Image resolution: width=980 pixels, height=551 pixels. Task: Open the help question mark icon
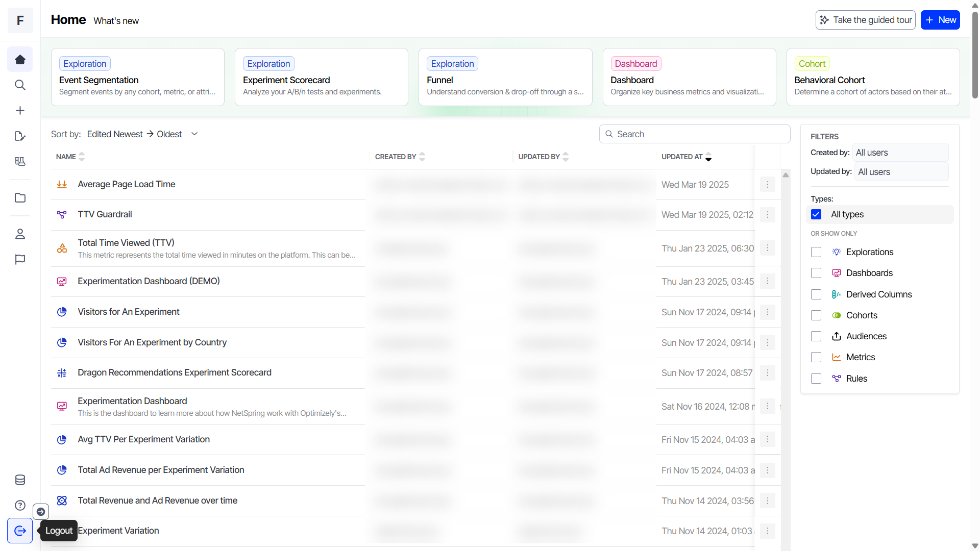[20, 506]
